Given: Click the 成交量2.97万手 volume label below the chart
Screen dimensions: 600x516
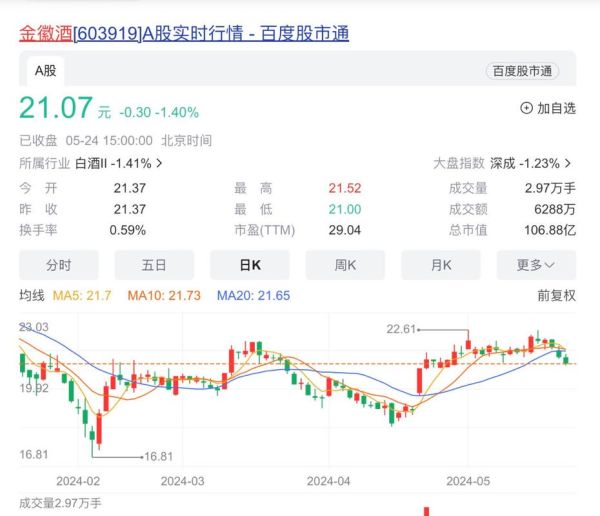Looking at the screenshot, I should point(60,503).
